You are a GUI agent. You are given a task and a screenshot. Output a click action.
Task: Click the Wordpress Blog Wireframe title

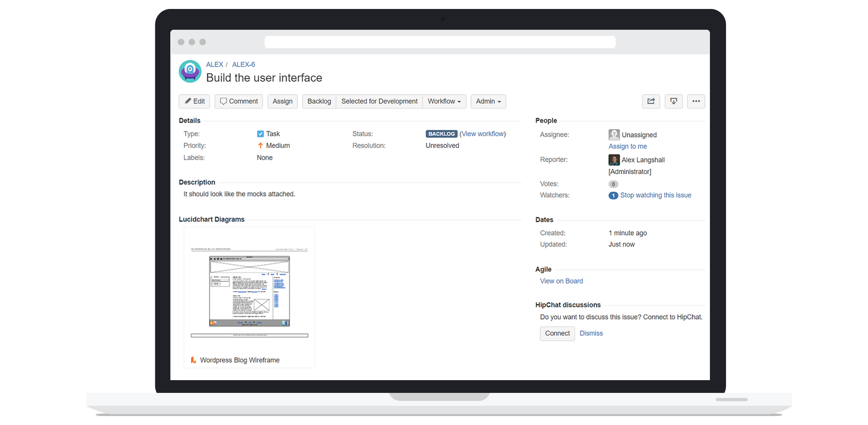[x=240, y=360]
